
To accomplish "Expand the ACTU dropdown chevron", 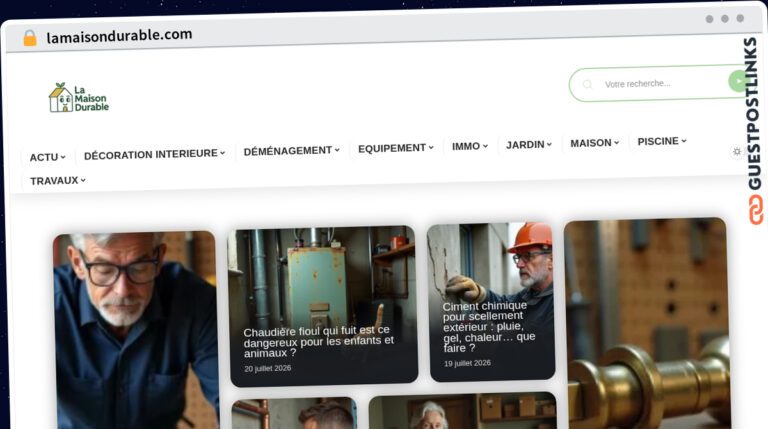I will click(x=63, y=157).
